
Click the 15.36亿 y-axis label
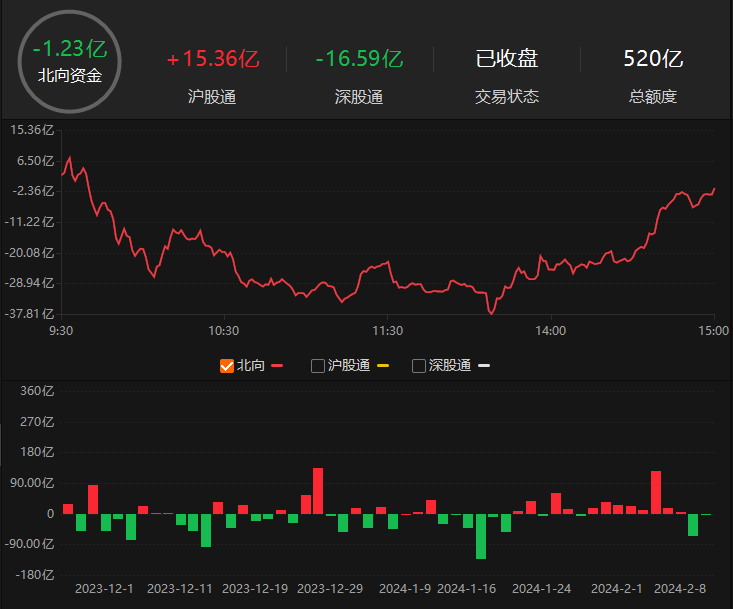click(x=32, y=130)
